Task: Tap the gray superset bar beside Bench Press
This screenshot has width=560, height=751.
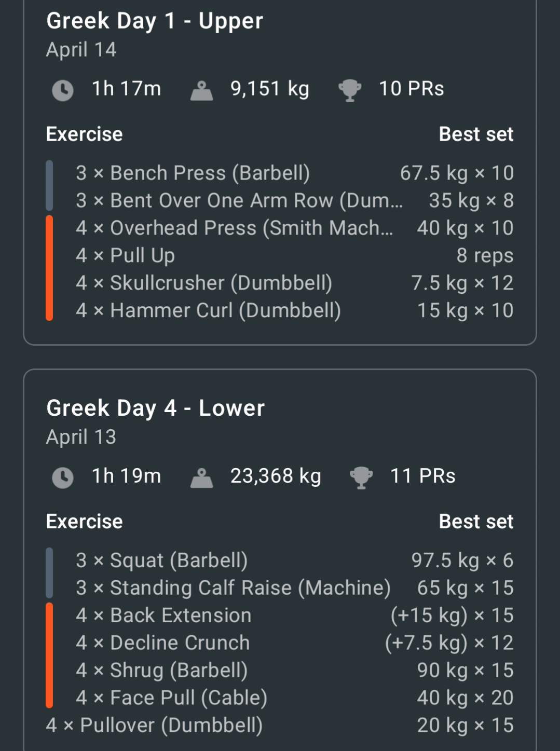Action: [x=49, y=186]
